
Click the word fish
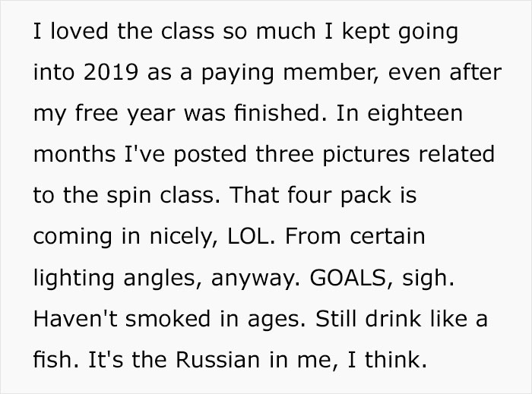point(53,359)
